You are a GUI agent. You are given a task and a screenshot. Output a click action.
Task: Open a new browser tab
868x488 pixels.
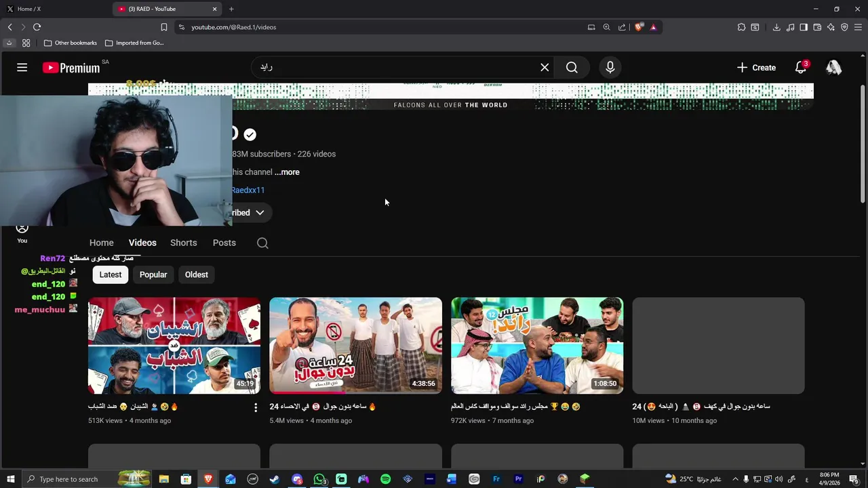(231, 9)
